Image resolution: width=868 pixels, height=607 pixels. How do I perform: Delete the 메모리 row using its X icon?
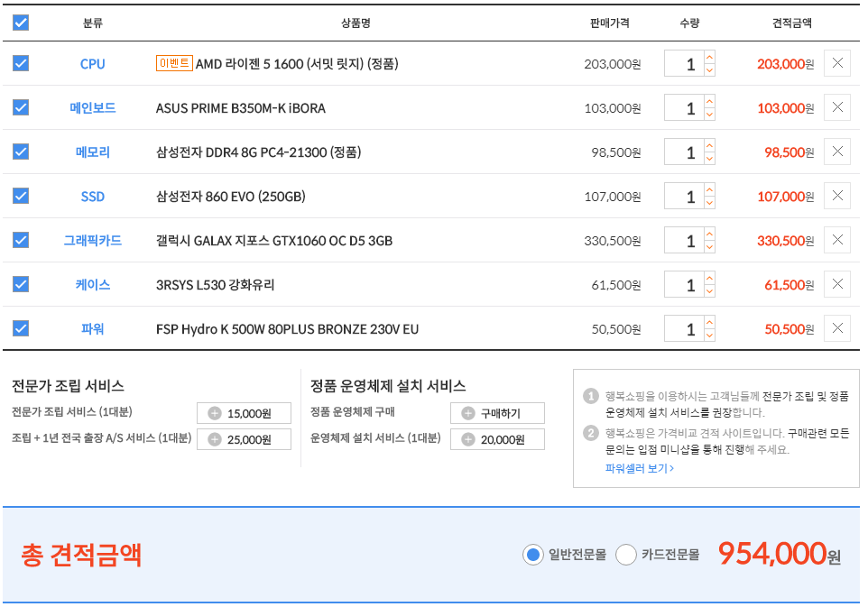[x=836, y=152]
